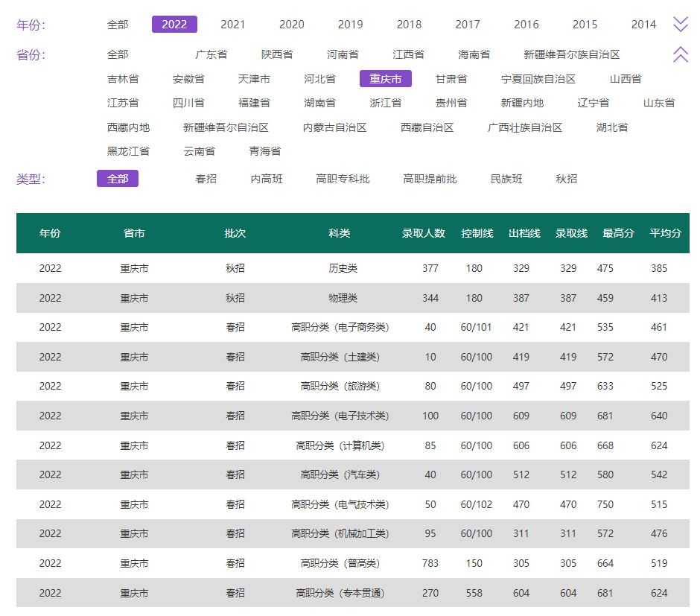This screenshot has height=616, width=700.
Task: Choose province 山西省
Action: pyautogui.click(x=626, y=79)
